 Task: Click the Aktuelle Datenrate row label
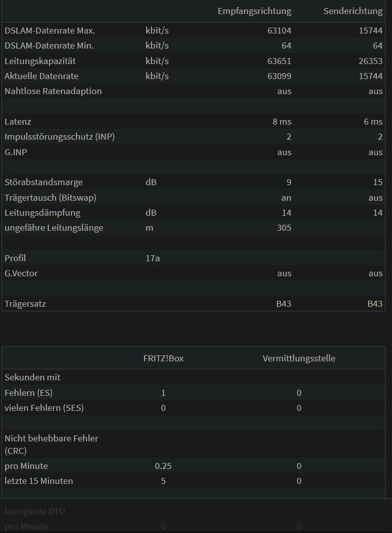pos(41,76)
